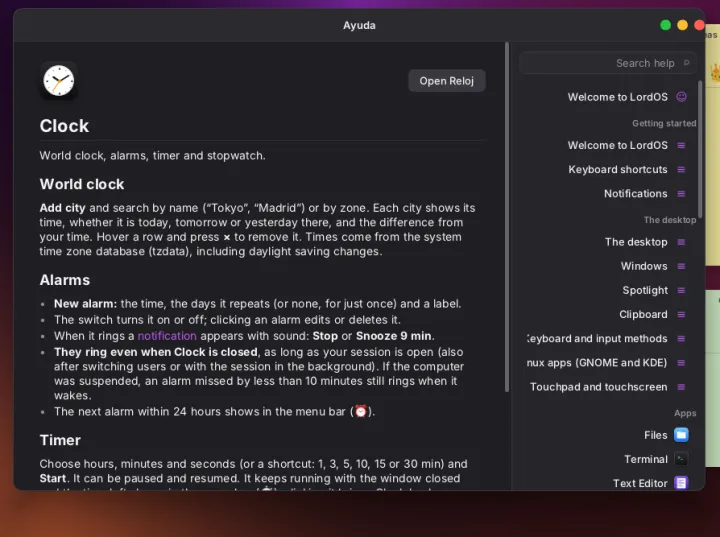Click the page icon next to Clipboard

pos(681,315)
